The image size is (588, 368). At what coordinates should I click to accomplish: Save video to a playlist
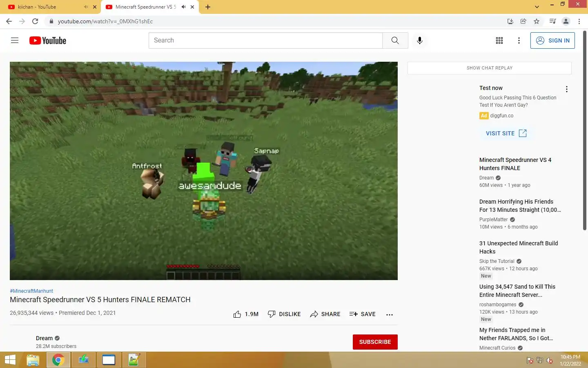point(363,314)
